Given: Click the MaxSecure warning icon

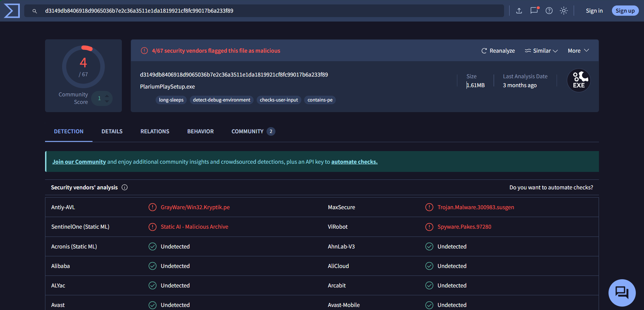Looking at the screenshot, I should pos(429,207).
